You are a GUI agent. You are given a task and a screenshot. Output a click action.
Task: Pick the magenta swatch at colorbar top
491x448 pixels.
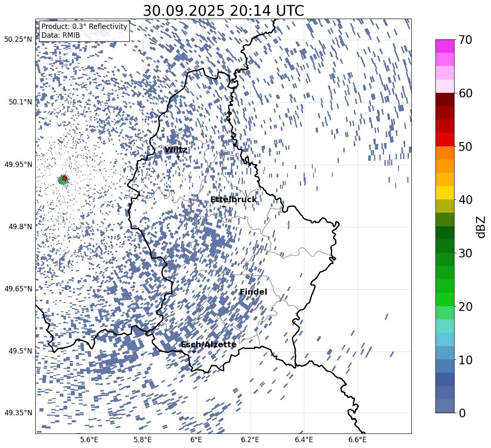pyautogui.click(x=445, y=46)
